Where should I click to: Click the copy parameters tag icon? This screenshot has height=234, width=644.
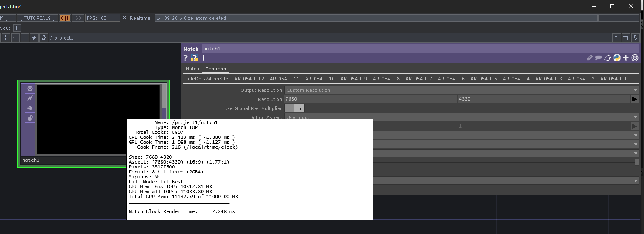[608, 58]
